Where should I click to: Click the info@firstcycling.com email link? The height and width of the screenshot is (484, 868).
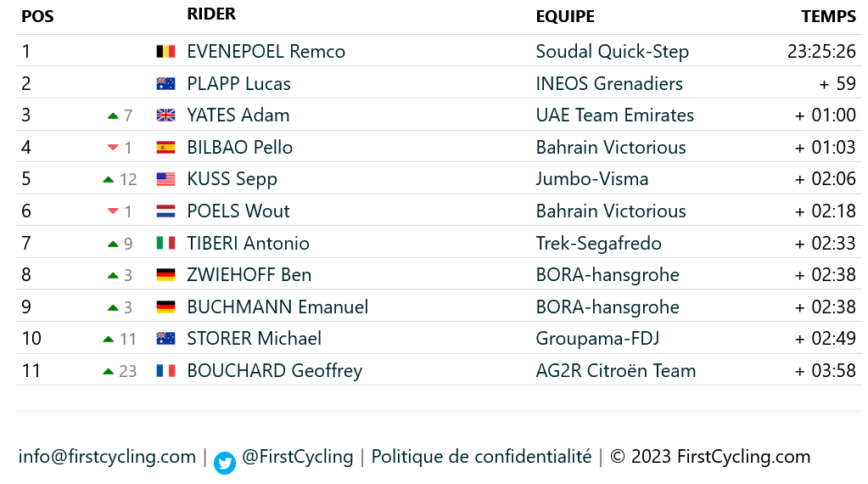click(x=107, y=457)
